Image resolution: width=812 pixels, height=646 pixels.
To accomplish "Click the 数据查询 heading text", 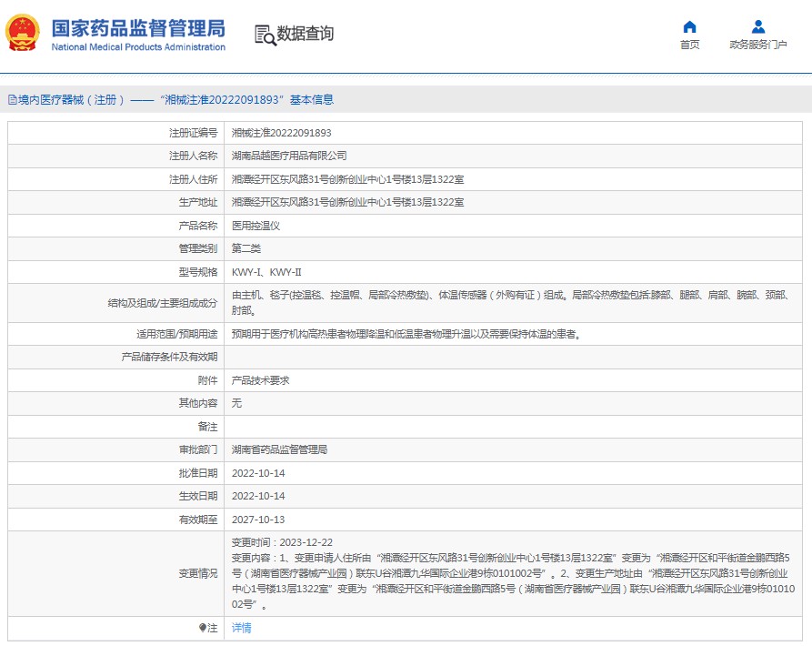I will 305,34.
